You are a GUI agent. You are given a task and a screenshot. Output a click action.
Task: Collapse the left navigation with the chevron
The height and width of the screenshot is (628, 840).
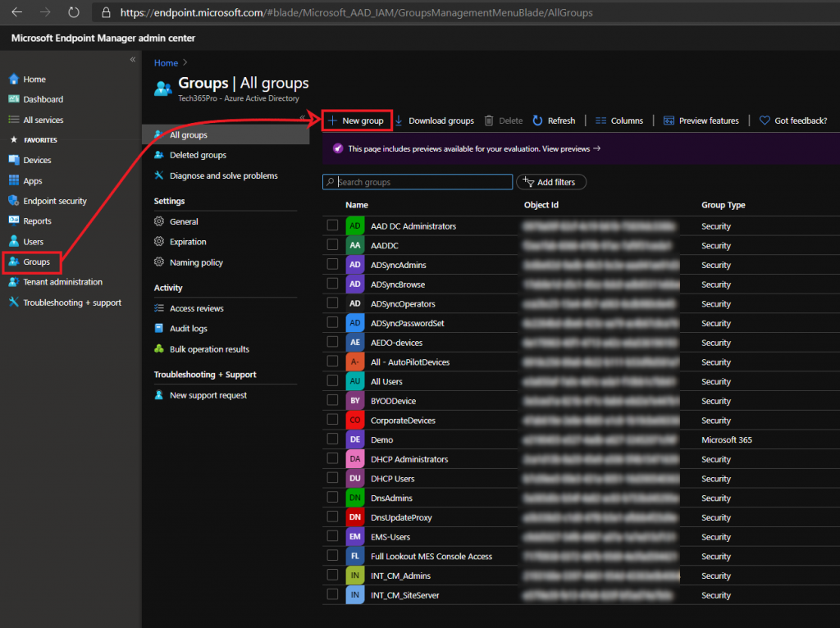point(133,60)
